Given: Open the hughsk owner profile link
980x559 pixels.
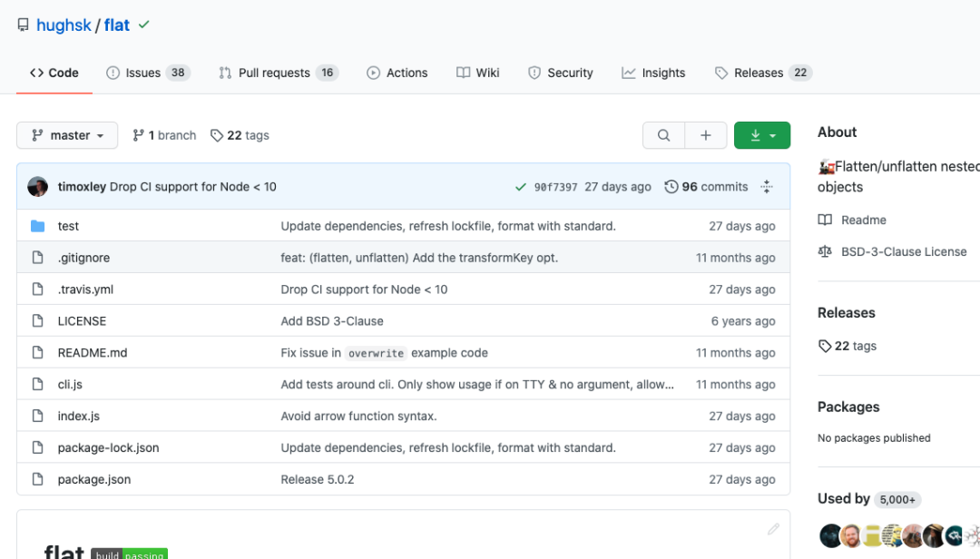Looking at the screenshot, I should [x=64, y=25].
